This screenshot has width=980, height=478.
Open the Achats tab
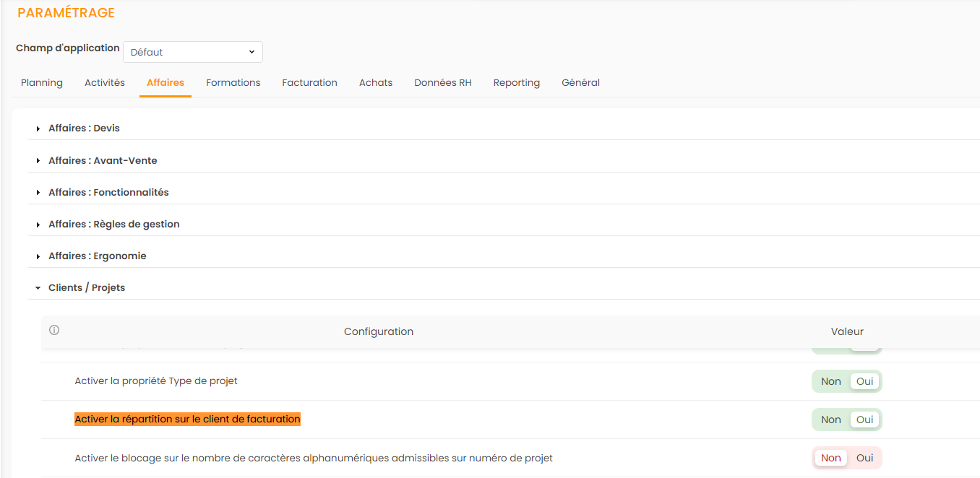pyautogui.click(x=376, y=83)
